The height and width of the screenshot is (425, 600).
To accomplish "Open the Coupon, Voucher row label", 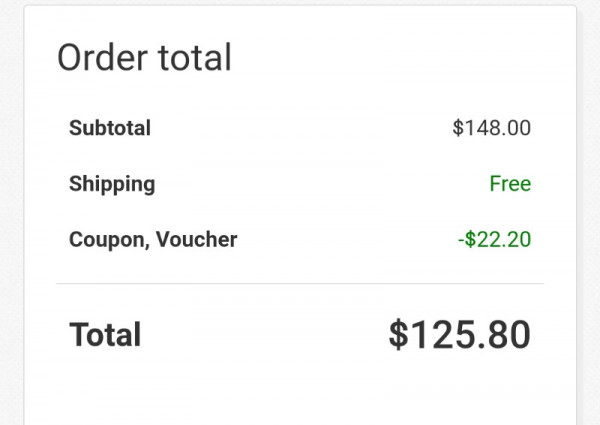I will (153, 240).
